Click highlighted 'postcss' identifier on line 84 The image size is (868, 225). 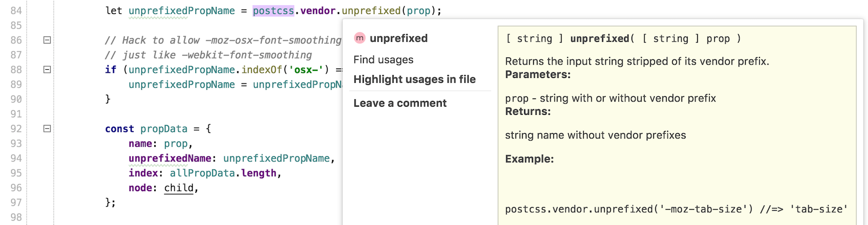[x=273, y=11]
